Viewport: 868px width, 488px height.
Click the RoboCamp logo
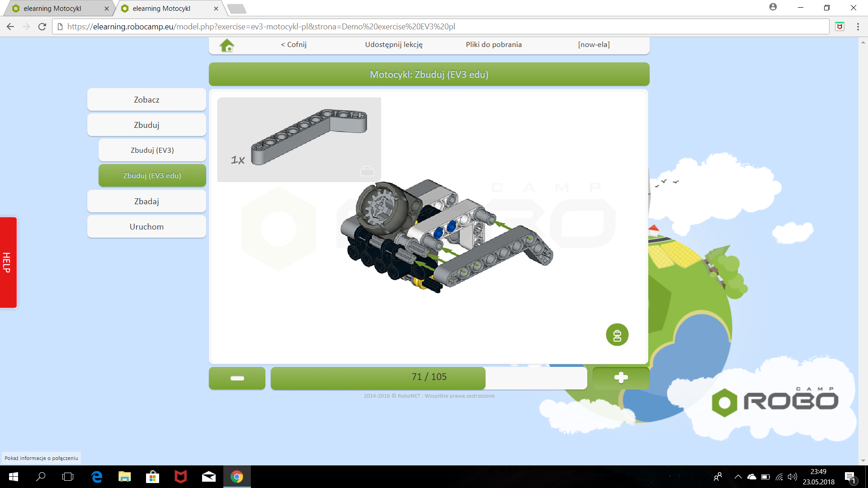[774, 401]
